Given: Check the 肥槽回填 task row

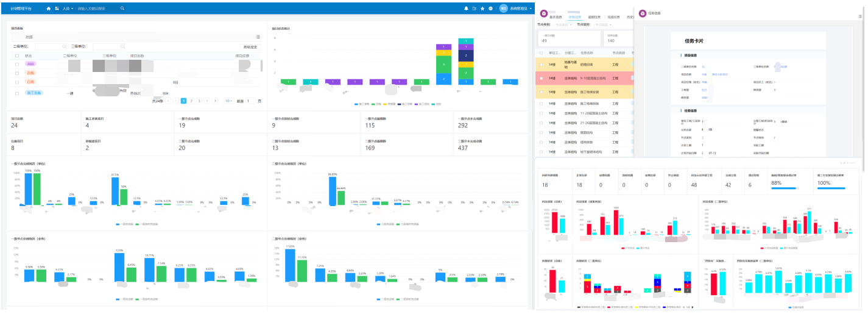Looking at the screenshot, I should click(541, 63).
